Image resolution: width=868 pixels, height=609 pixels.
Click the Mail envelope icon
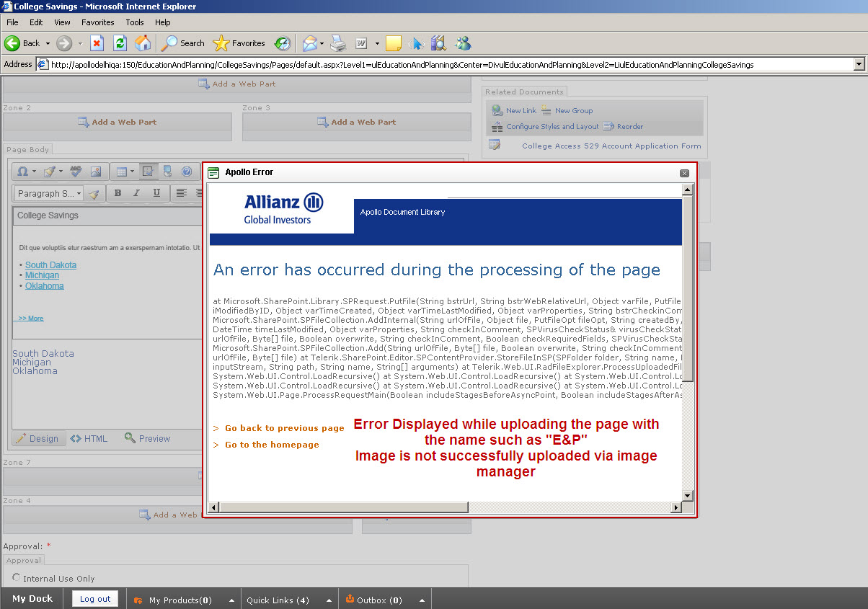coord(309,43)
